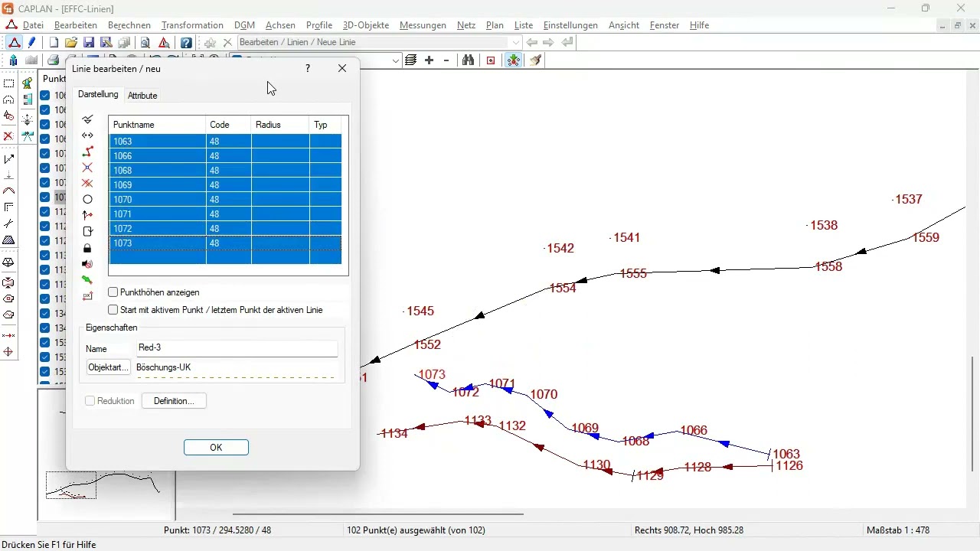
Task: Click Maßstab 1 : 478 in status bar
Action: pos(897,530)
